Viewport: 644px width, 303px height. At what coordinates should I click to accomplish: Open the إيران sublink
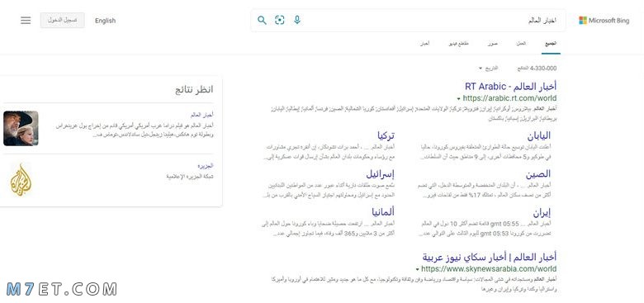click(542, 213)
